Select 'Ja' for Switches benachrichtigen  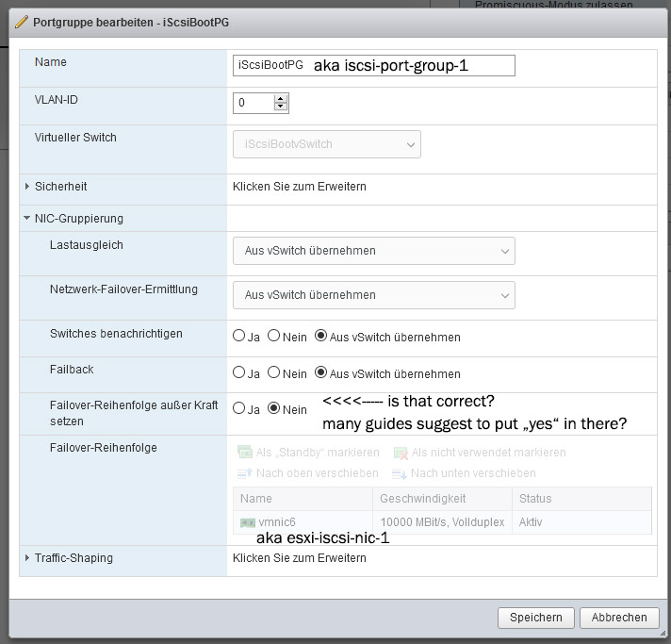[238, 336]
